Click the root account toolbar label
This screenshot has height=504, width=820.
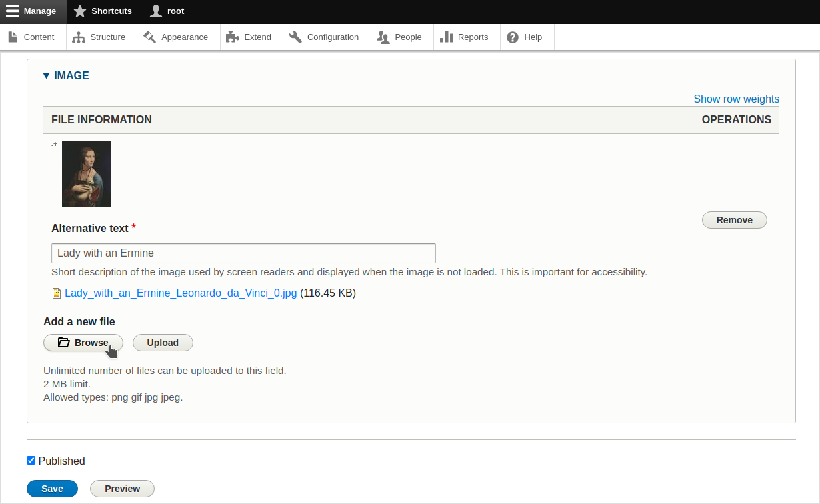pyautogui.click(x=175, y=11)
